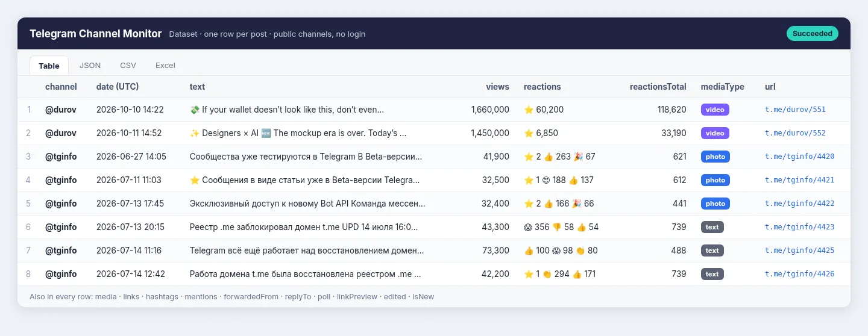Screen dimensions: 868x336
Task: Select date 2026-07-13 20:15
Action: [x=130, y=227]
